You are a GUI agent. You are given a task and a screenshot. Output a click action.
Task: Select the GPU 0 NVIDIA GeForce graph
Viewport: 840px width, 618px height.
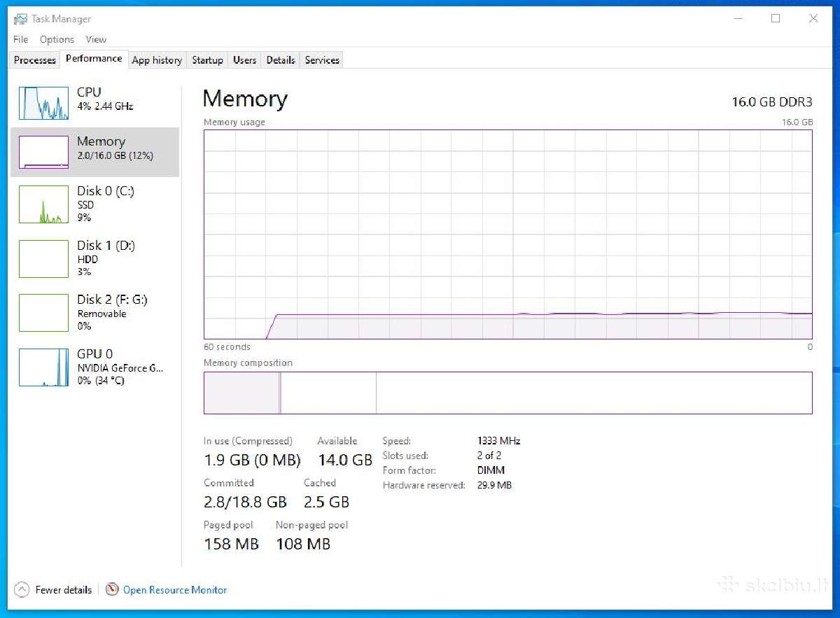click(x=43, y=367)
